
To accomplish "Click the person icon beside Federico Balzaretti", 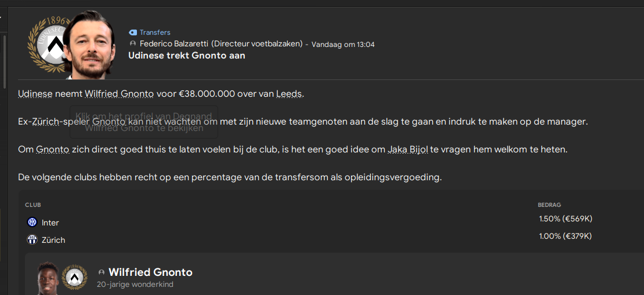I will click(132, 43).
